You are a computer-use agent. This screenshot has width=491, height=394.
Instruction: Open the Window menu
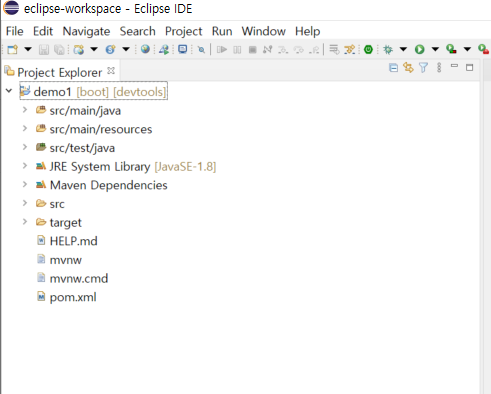pyautogui.click(x=264, y=31)
